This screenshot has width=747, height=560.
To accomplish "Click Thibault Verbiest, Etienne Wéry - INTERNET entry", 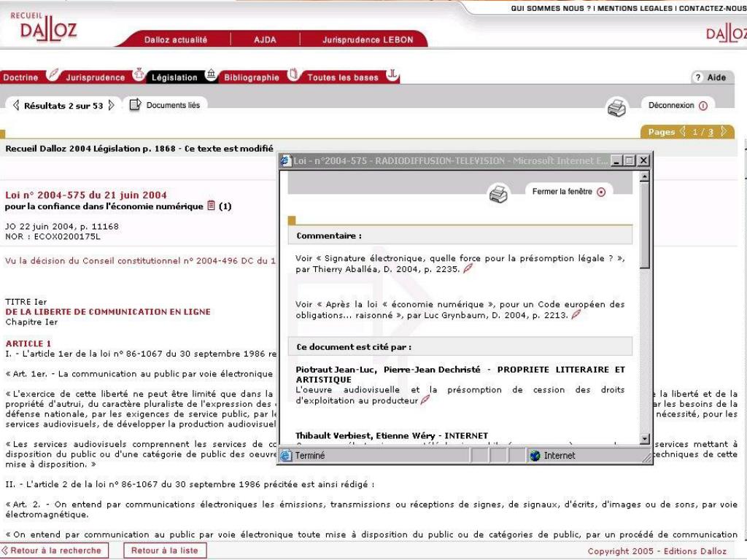I will pyautogui.click(x=392, y=435).
